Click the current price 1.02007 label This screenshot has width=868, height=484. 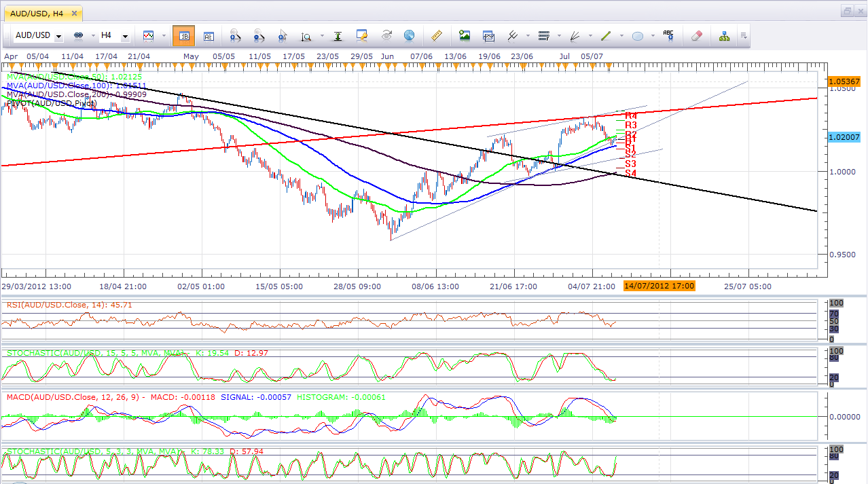click(x=844, y=137)
